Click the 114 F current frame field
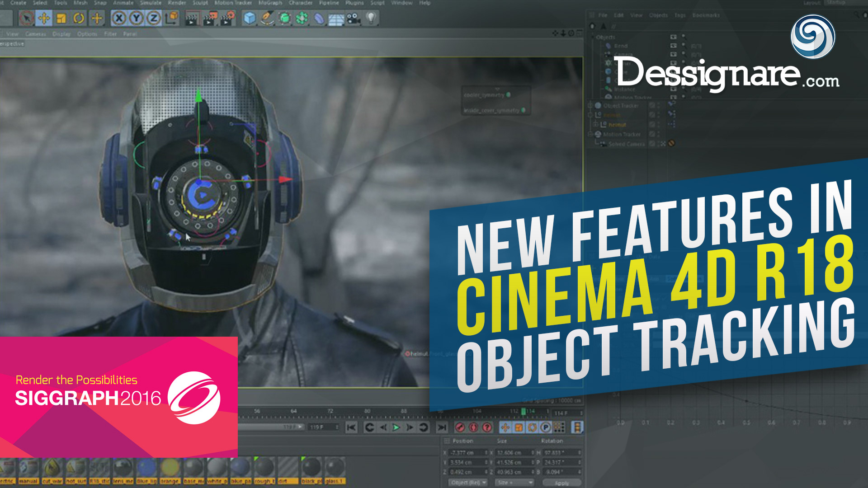 click(x=568, y=413)
